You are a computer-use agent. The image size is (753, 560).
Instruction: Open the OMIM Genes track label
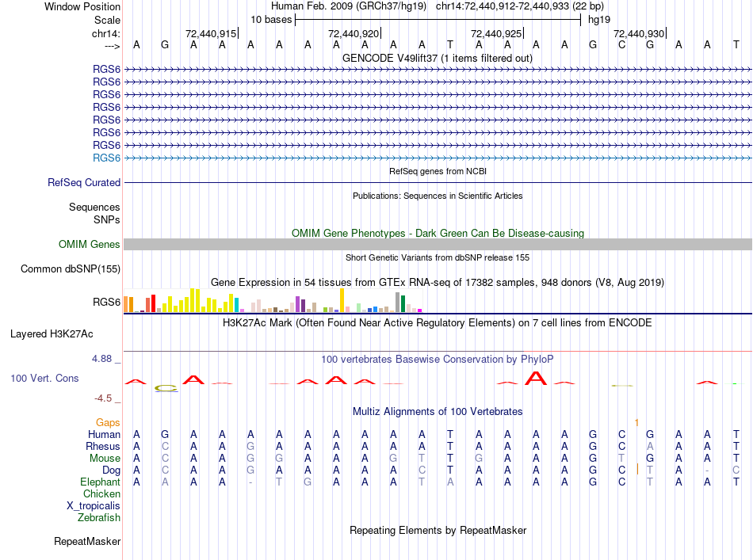click(x=90, y=244)
